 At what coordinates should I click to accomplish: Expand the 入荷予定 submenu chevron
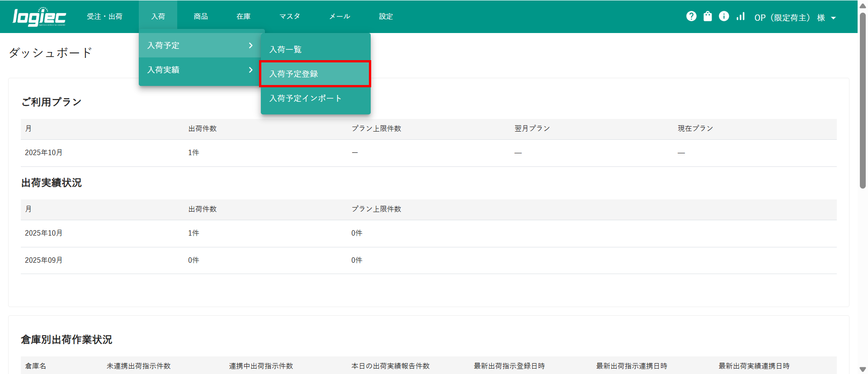point(250,46)
